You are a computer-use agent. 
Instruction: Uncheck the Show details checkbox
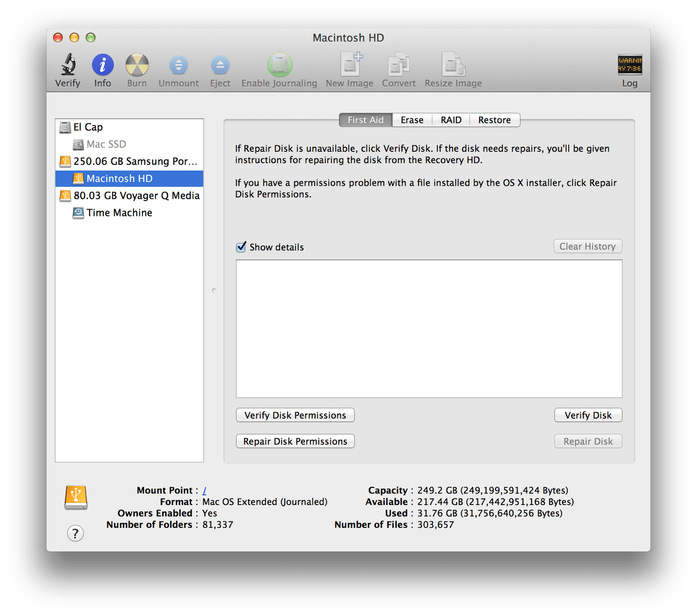click(241, 247)
